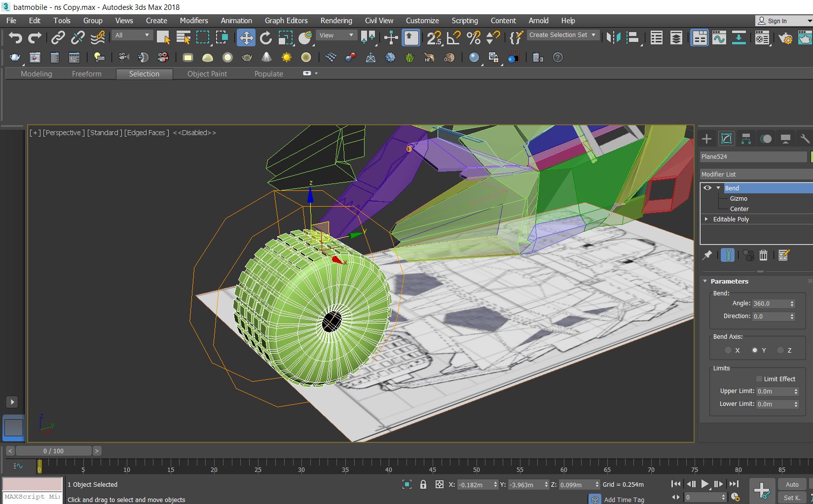Open Render Setup icon

point(785,37)
